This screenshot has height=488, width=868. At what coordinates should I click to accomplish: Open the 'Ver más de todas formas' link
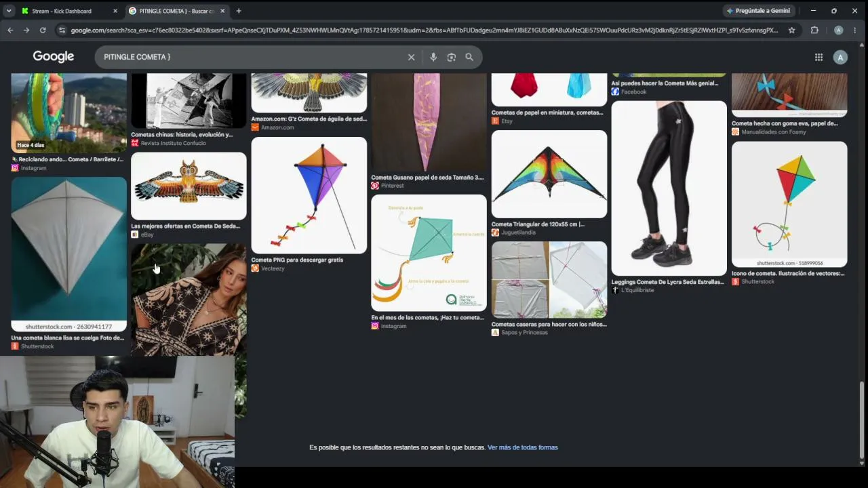point(522,447)
